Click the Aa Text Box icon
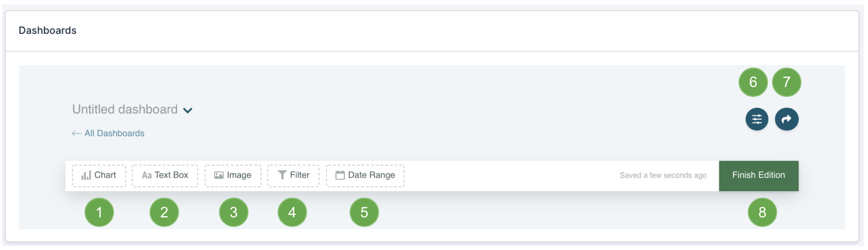Image resolution: width=868 pixels, height=250 pixels. coord(147,175)
